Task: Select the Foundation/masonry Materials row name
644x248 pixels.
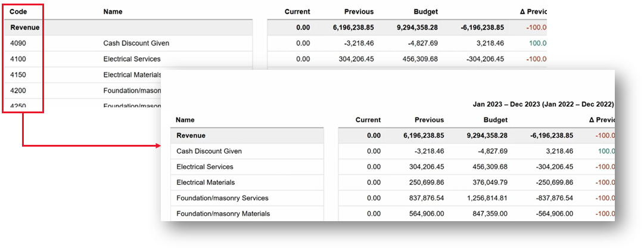Action: click(223, 213)
